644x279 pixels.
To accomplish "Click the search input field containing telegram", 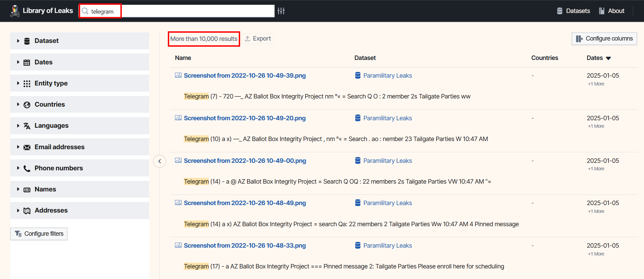I will click(x=177, y=11).
